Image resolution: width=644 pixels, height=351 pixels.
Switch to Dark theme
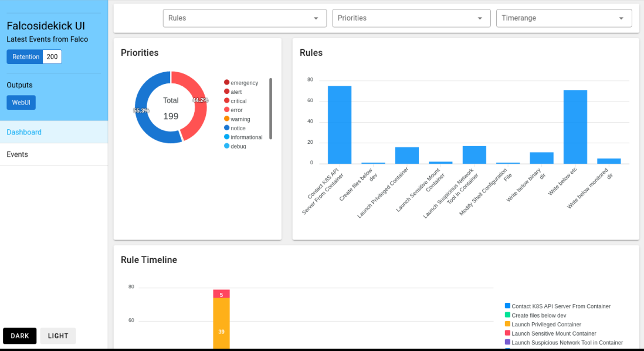(20, 336)
